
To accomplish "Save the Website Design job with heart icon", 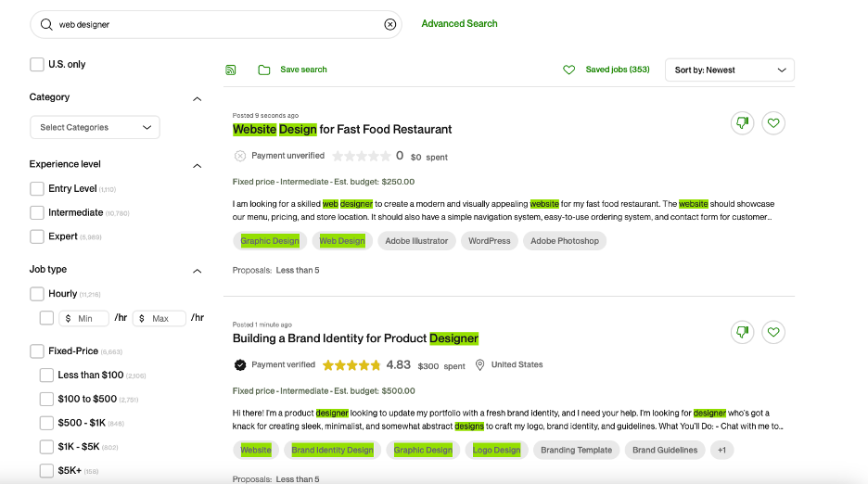I will point(773,122).
